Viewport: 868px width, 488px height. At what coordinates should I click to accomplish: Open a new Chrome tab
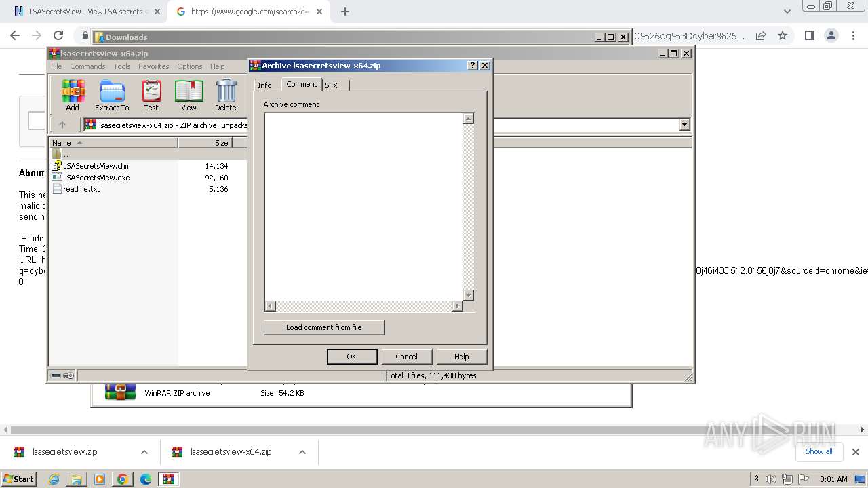click(x=345, y=12)
